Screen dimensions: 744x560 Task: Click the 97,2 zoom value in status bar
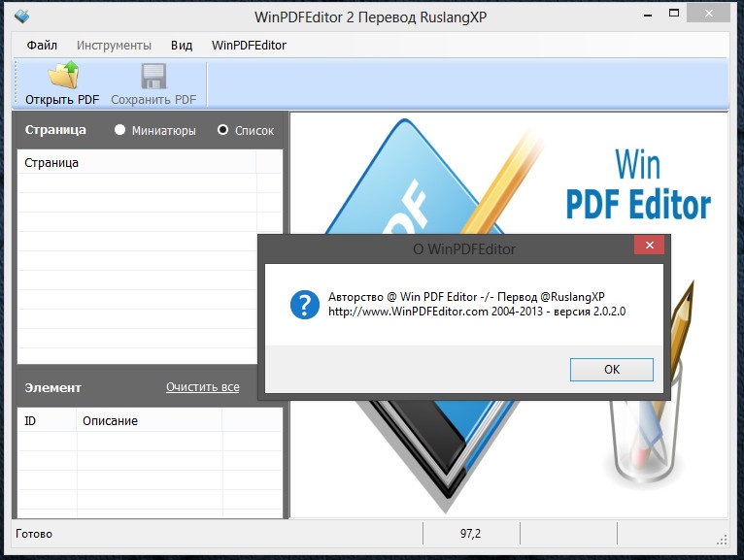click(x=471, y=534)
